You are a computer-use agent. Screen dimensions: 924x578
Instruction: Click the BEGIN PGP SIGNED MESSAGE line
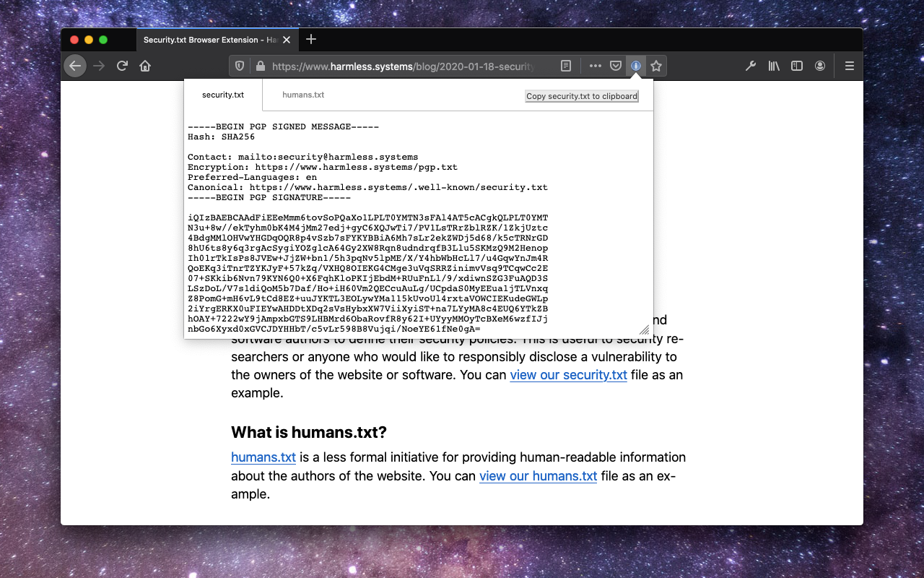coord(283,126)
